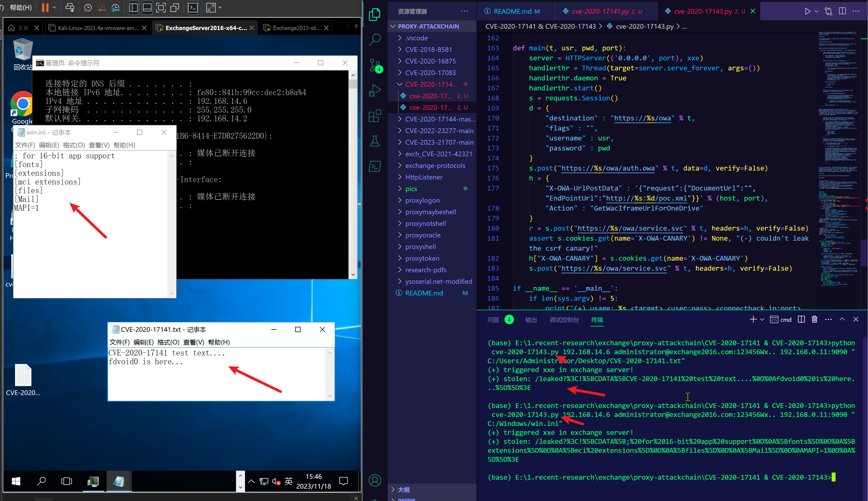Open README.md in the file tree
This screenshot has width=868, height=501.
pos(432,293)
